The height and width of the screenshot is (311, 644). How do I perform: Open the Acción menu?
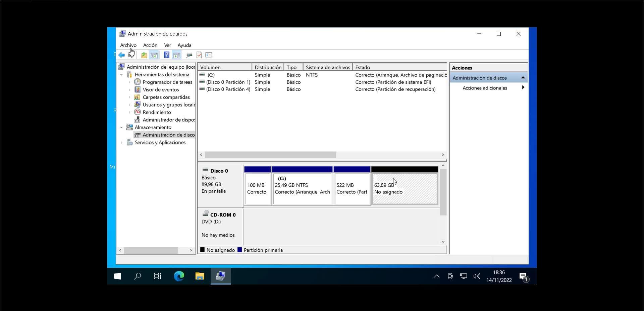click(150, 45)
